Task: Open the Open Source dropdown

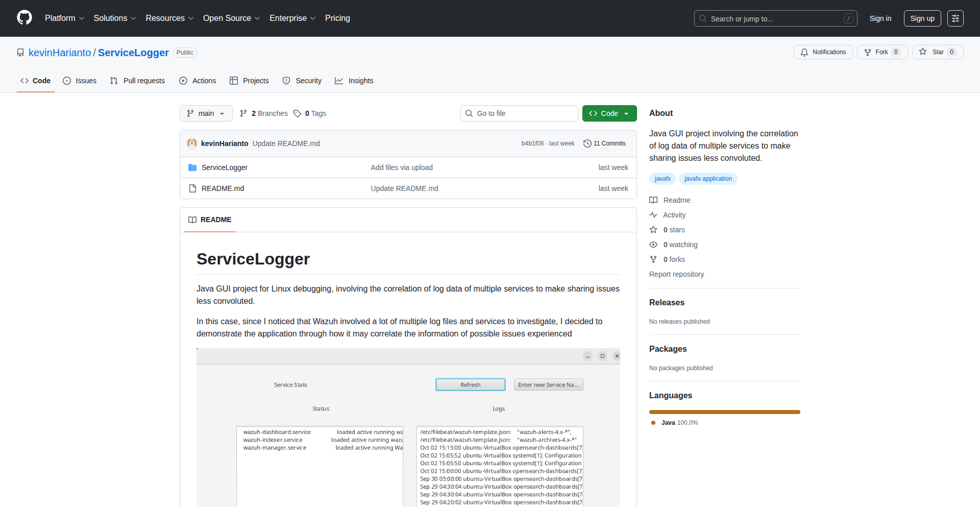Action: (232, 18)
